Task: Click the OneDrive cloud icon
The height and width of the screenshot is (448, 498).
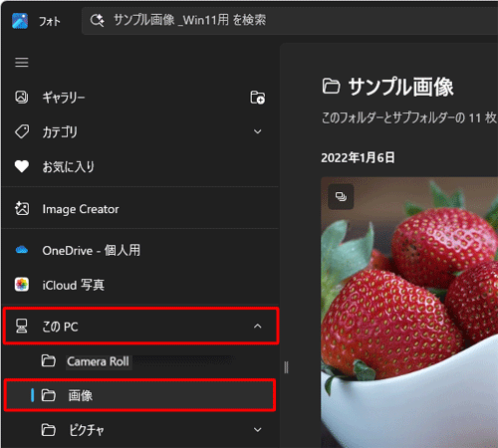Action: click(22, 250)
